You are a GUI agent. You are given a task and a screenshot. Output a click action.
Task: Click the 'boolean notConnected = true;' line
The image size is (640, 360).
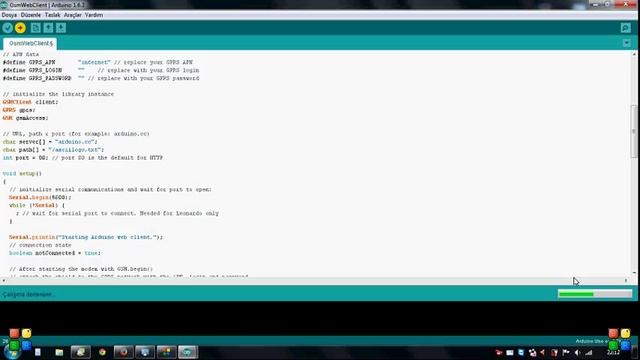point(55,253)
